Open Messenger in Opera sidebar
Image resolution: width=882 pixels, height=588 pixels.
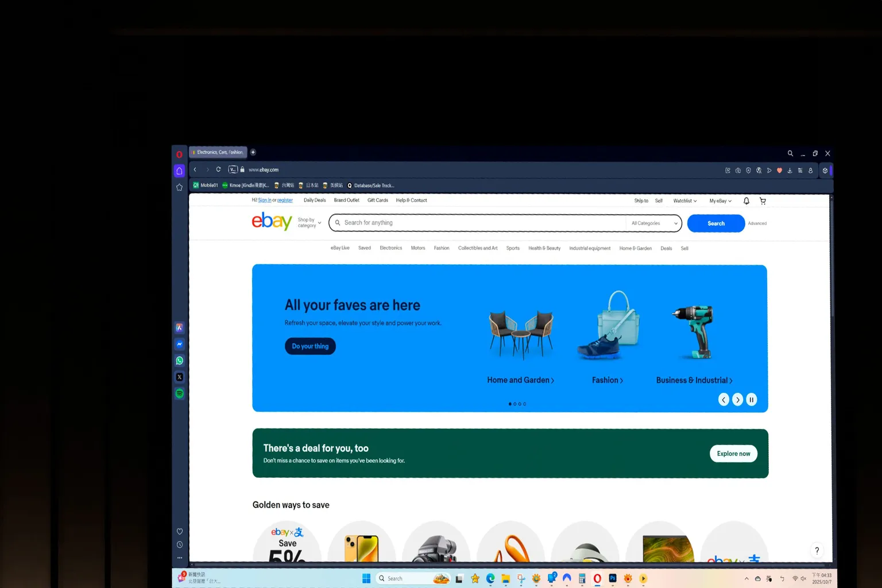180,344
